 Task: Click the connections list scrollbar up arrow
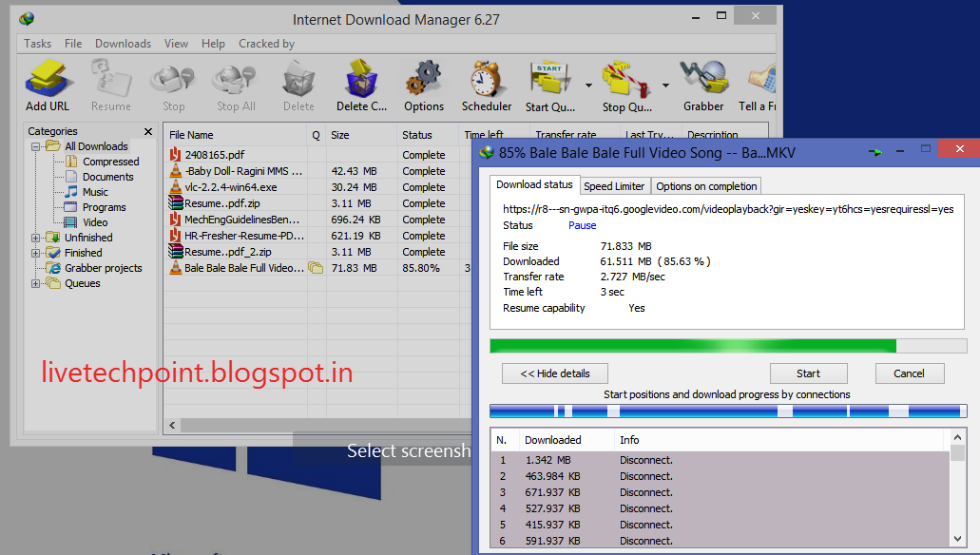957,436
